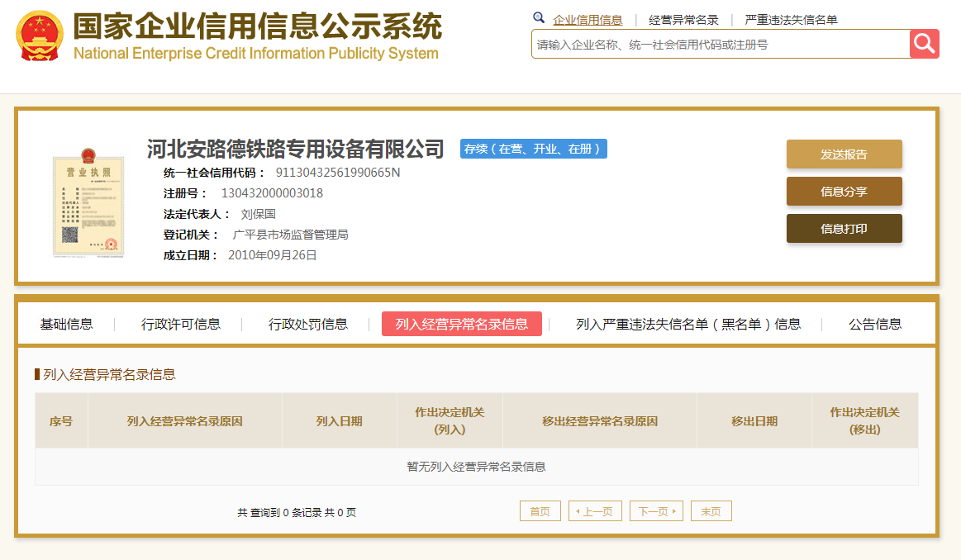Image resolution: width=961 pixels, height=560 pixels.
Task: Click the 作出决定机关(列入) column header
Action: (450, 421)
